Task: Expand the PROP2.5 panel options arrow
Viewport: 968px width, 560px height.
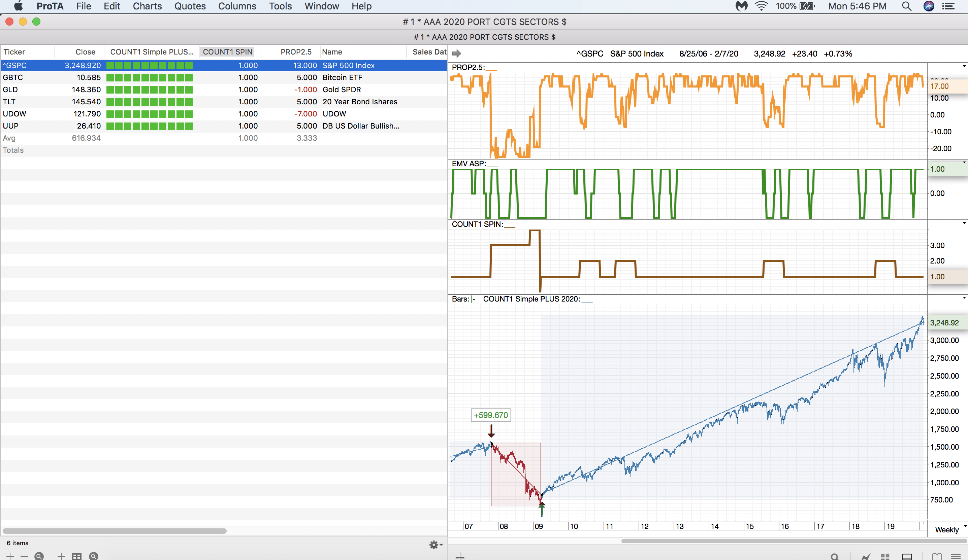Action: [964, 67]
